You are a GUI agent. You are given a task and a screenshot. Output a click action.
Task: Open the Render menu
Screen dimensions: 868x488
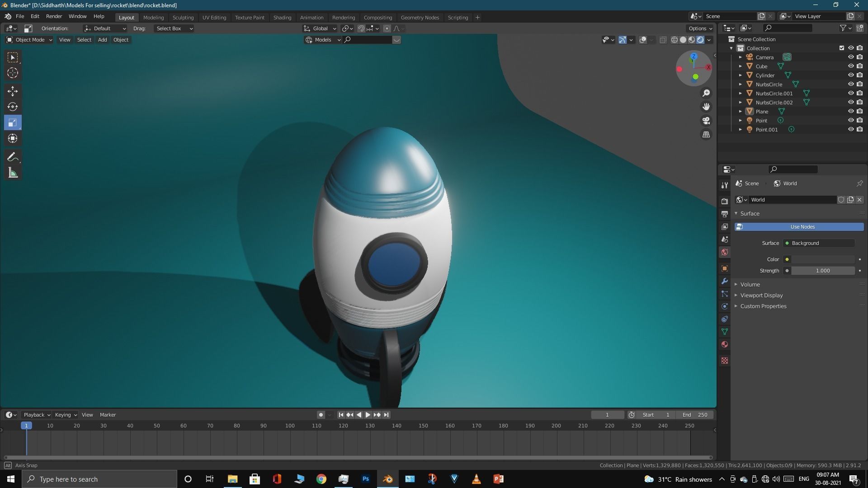54,16
